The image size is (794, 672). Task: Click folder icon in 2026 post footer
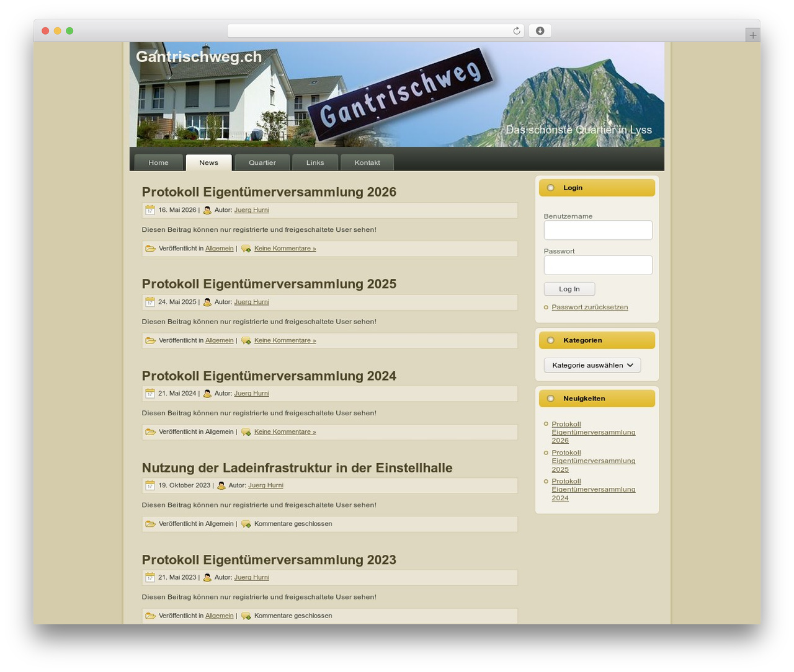pos(151,249)
